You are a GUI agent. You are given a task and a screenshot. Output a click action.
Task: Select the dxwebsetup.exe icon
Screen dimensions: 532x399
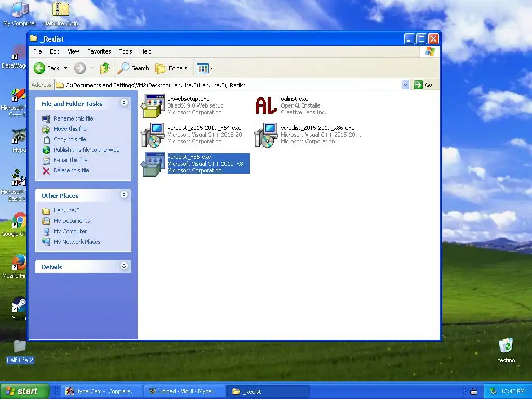(153, 106)
